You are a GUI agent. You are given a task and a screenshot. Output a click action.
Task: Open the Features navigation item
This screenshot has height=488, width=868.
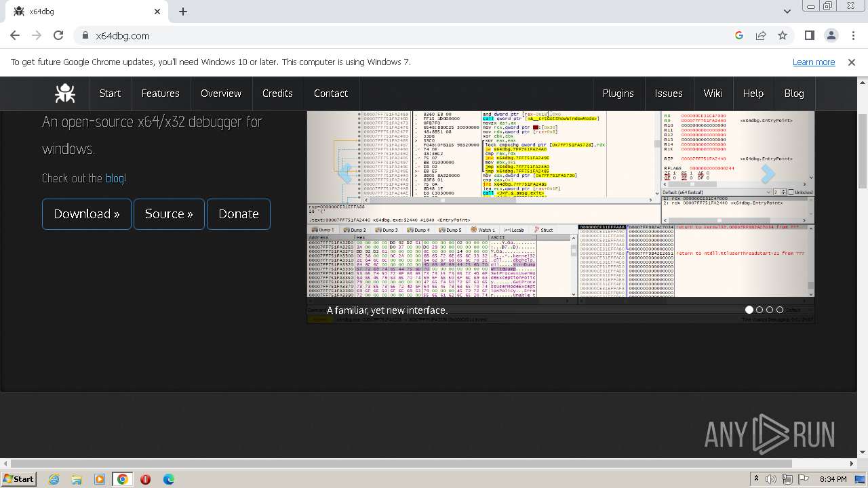point(161,94)
